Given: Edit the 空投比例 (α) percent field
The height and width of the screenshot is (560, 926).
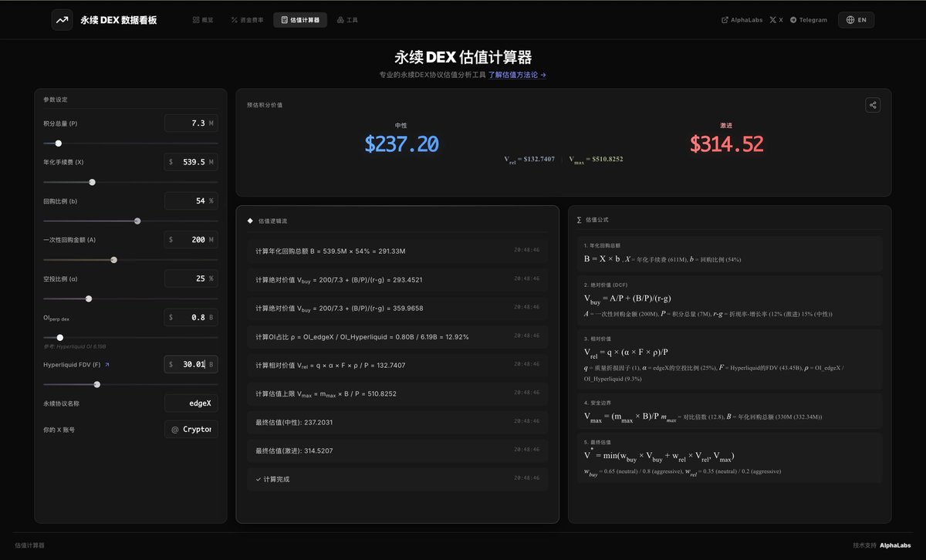Looking at the screenshot, I should coord(191,278).
